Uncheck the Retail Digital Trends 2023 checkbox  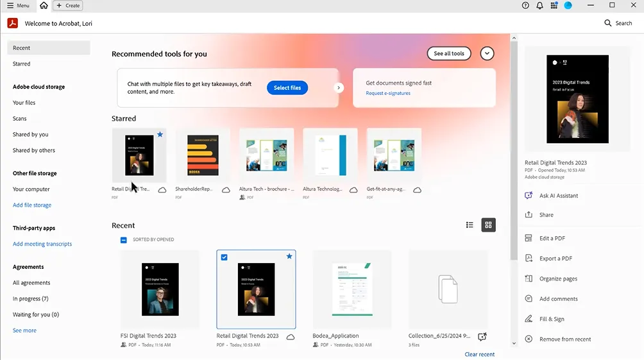tap(224, 257)
